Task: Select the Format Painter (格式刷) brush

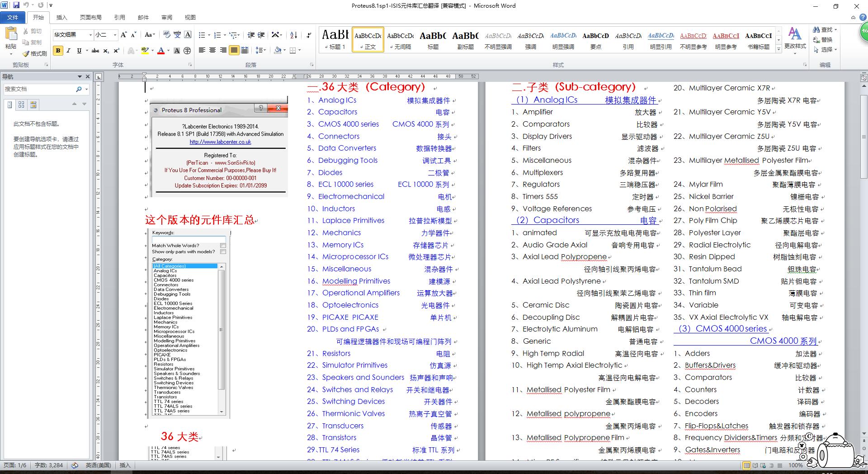Action: point(35,53)
